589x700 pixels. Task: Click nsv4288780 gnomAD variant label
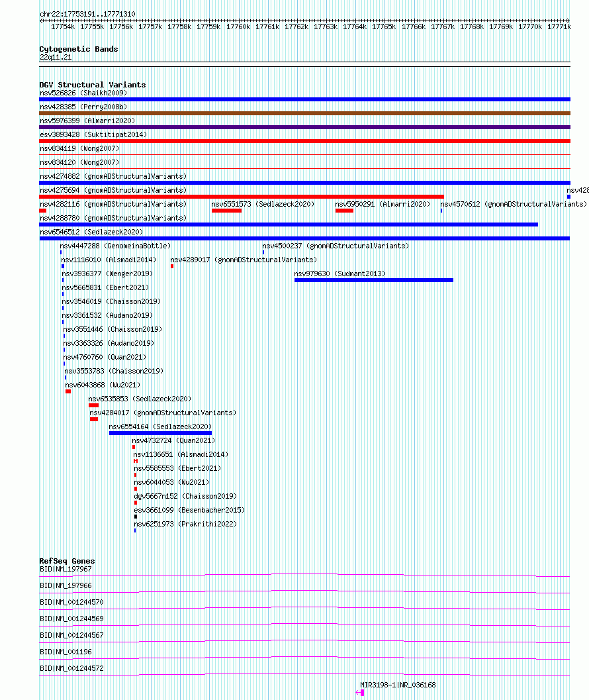point(113,218)
